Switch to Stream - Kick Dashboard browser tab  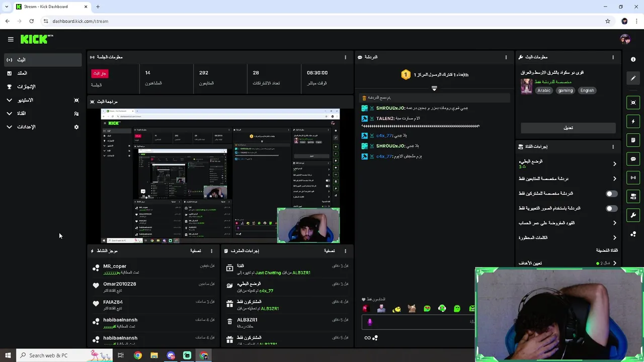point(51,7)
